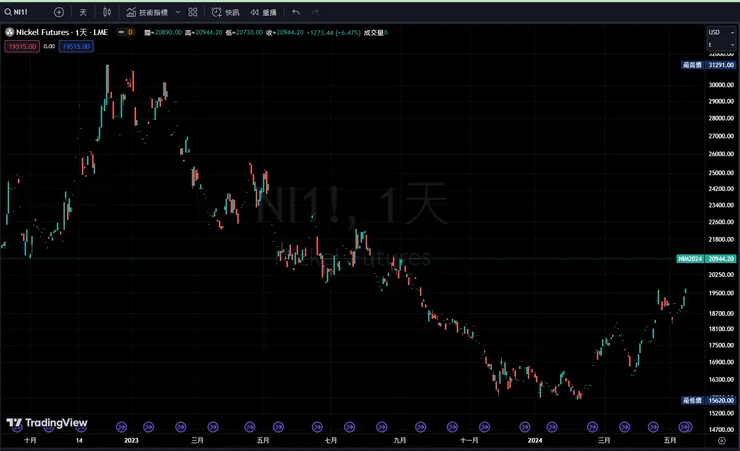Click the 十一月 time axis label

click(x=469, y=441)
